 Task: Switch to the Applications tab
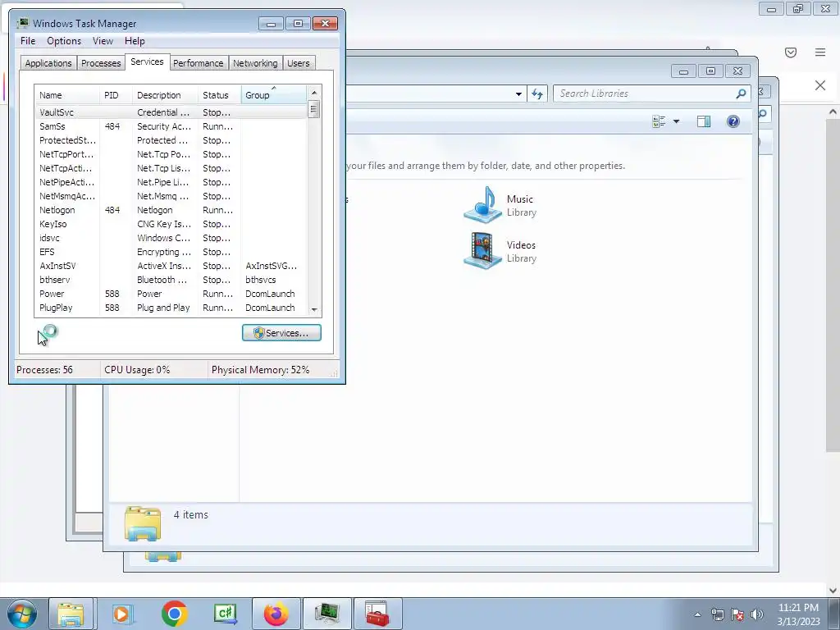[48, 63]
